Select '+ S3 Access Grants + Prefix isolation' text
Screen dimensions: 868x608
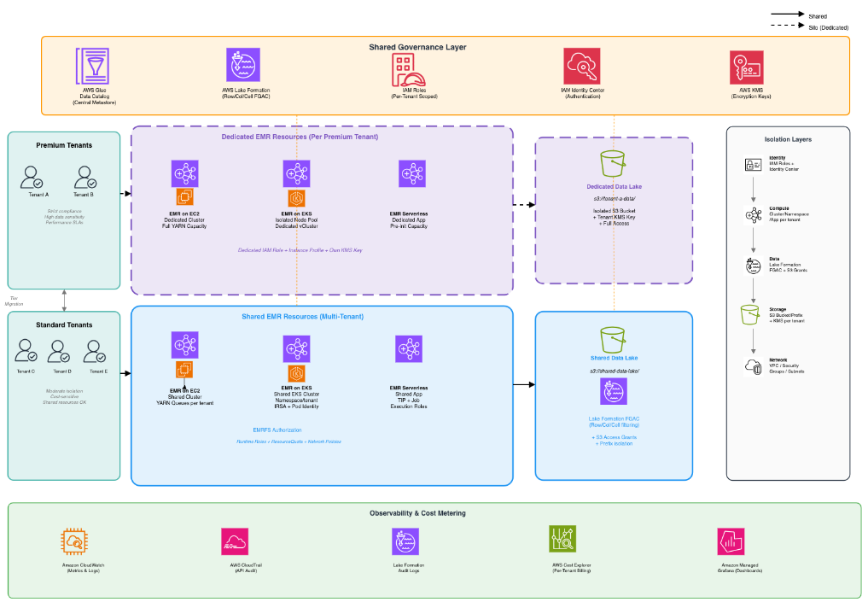(x=614, y=441)
